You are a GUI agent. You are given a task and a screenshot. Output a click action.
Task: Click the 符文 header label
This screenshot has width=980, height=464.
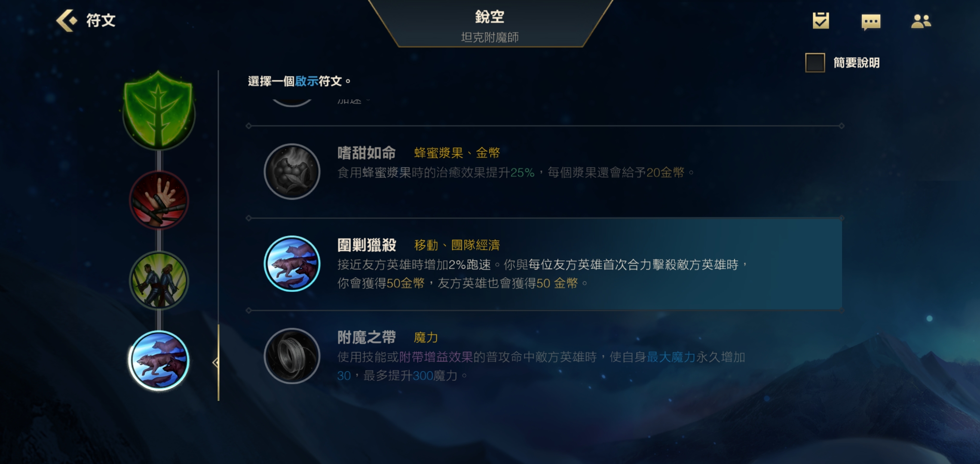pos(101,20)
